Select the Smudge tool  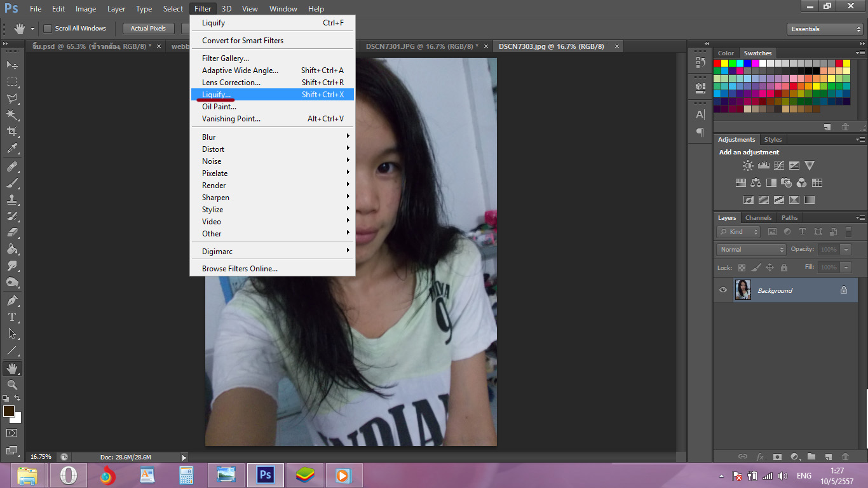coord(12,266)
